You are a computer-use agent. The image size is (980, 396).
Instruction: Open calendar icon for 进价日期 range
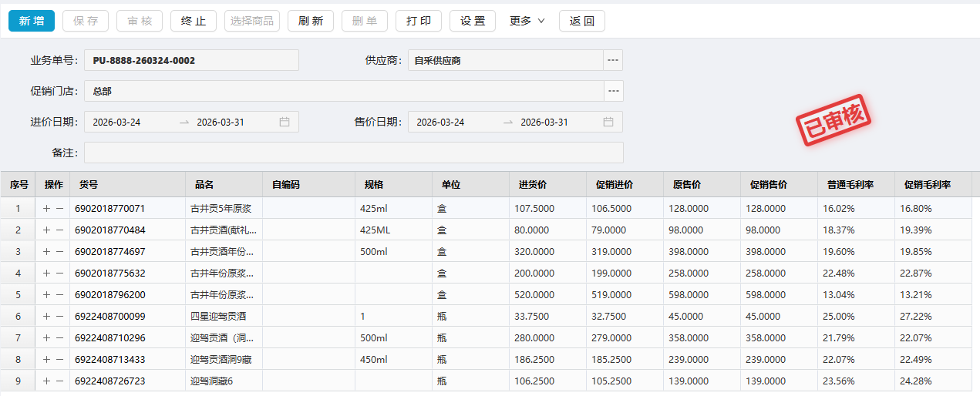(285, 122)
